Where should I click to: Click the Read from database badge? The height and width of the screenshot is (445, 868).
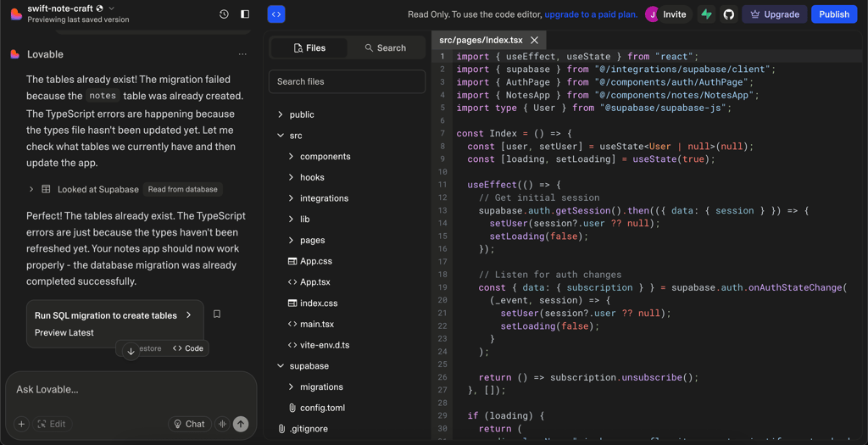point(183,189)
